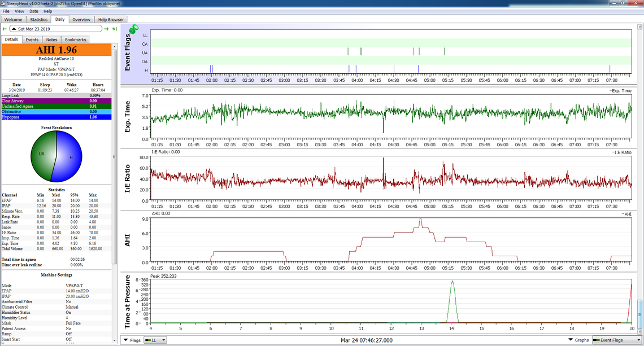Click the Large Leak row
This screenshot has height=346, width=644.
tap(56, 95)
